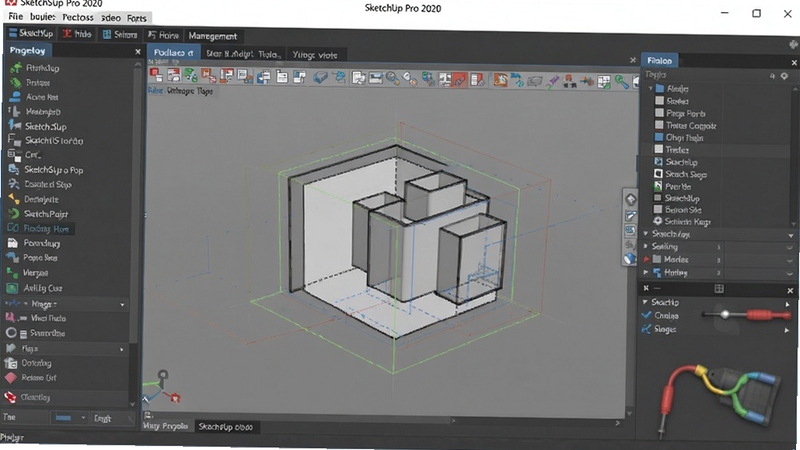This screenshot has width=800, height=450.
Task: Close the lower right panel using X
Action: click(790, 290)
